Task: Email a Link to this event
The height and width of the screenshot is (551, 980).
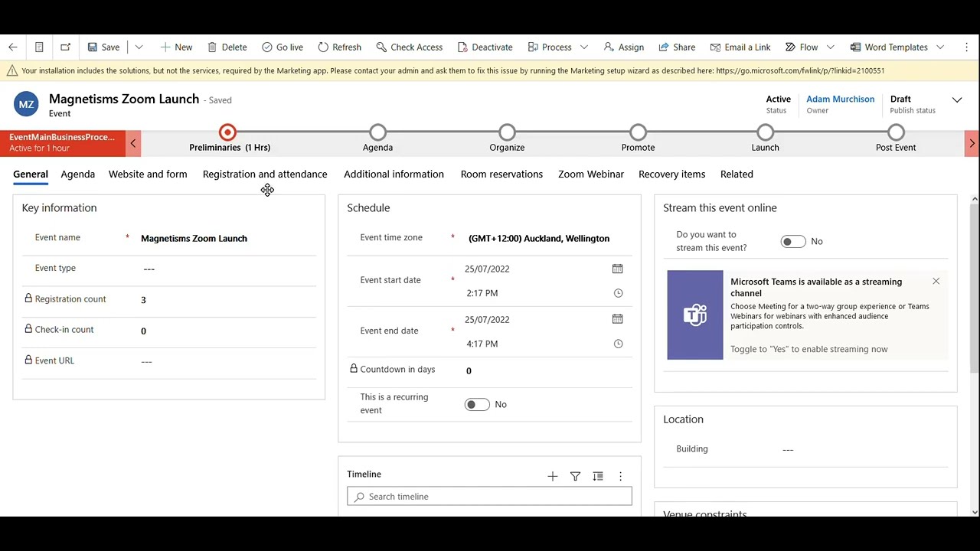Action: click(x=740, y=47)
